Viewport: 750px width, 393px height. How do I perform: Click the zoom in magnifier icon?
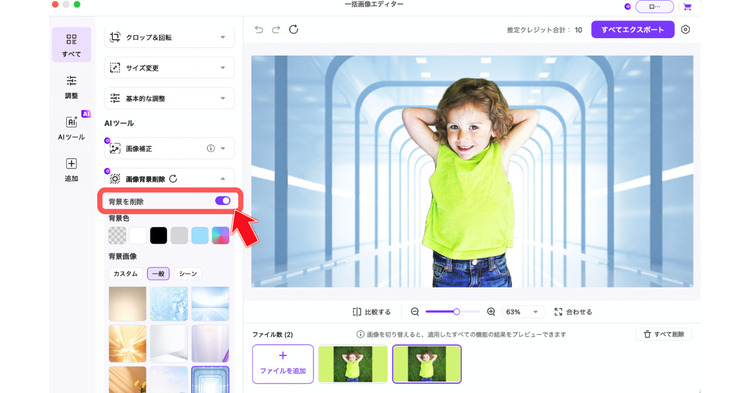491,312
